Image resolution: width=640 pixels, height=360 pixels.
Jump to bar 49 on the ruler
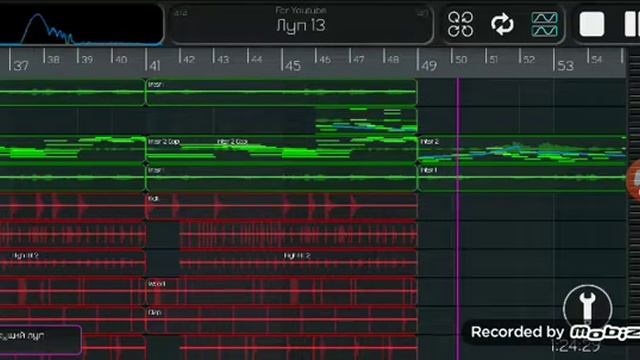point(429,65)
